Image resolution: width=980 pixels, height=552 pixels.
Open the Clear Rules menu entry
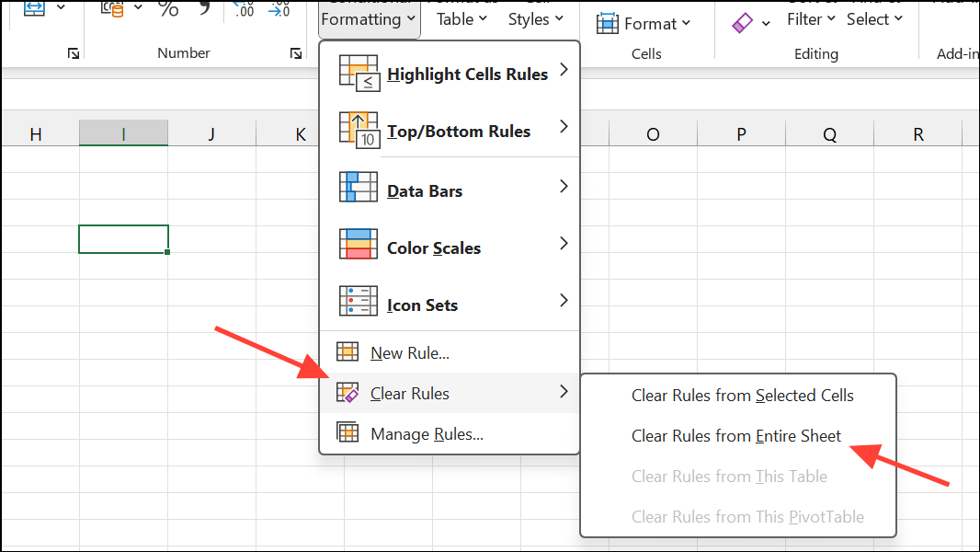click(x=410, y=394)
